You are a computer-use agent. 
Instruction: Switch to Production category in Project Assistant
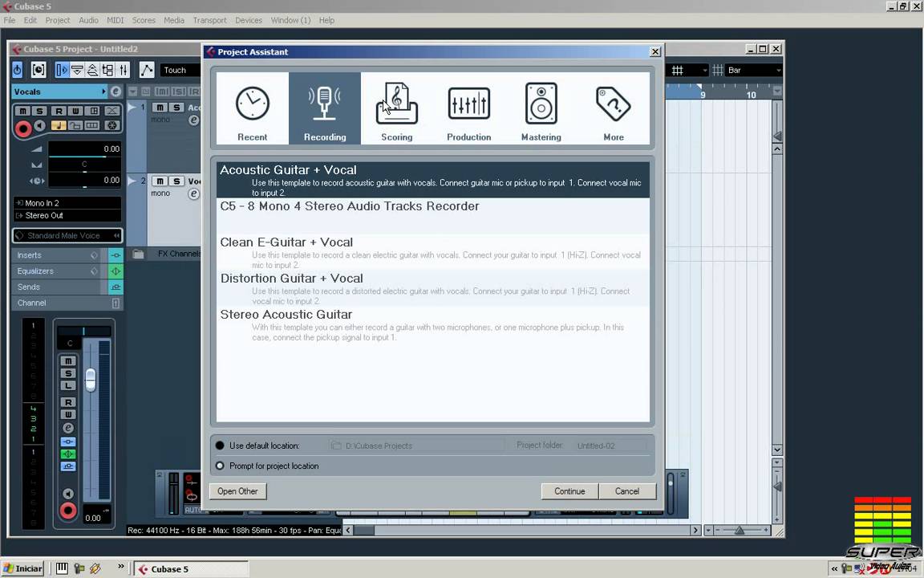point(469,108)
